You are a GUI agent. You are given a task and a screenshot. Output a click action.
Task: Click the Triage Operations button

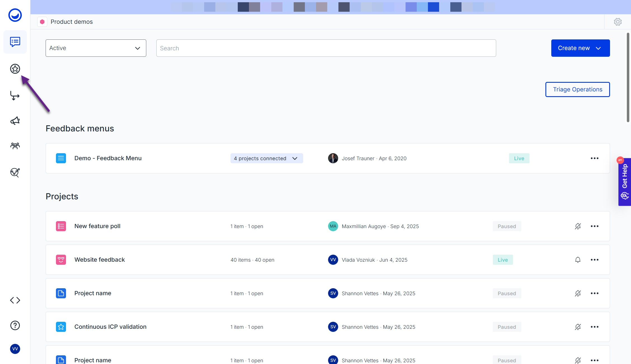click(x=578, y=89)
